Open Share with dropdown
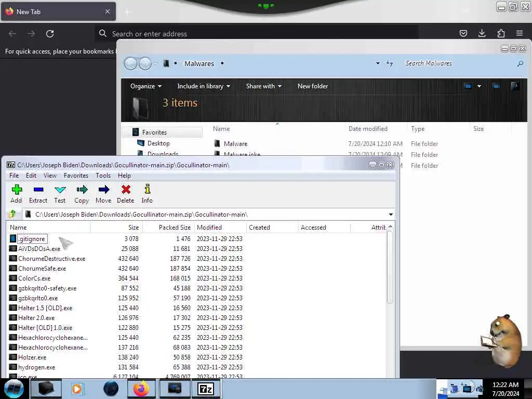The image size is (532, 399). [x=263, y=86]
